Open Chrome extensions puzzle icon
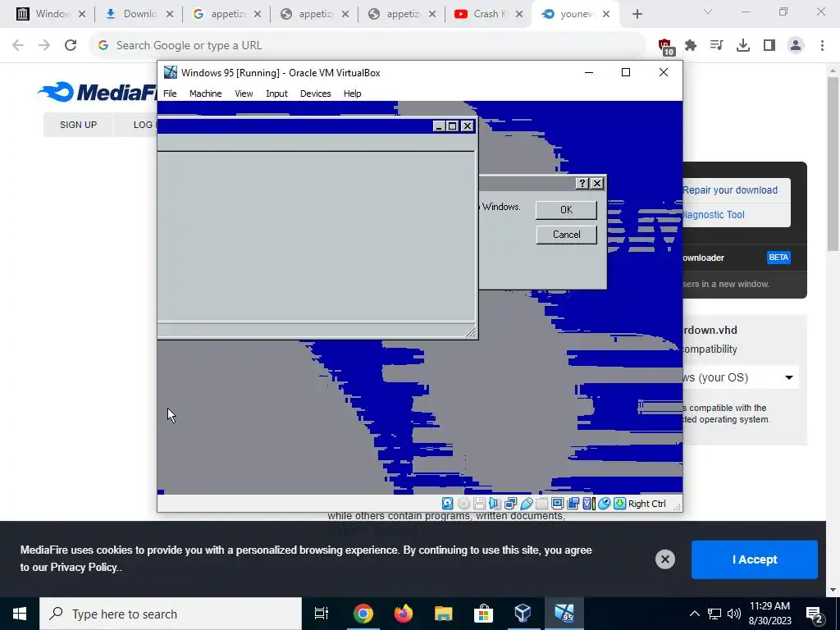Viewport: 840px width, 630px height. pyautogui.click(x=691, y=46)
